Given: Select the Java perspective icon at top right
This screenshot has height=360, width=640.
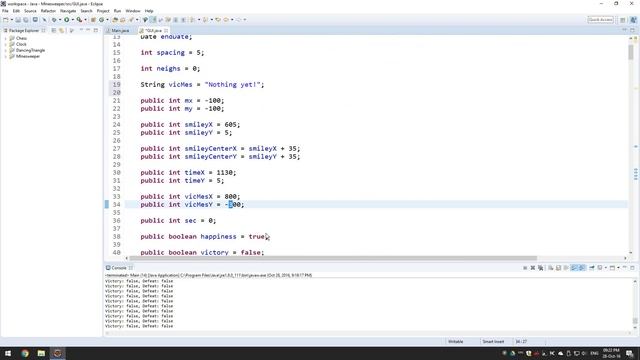Looking at the screenshot, I should pos(633,20).
